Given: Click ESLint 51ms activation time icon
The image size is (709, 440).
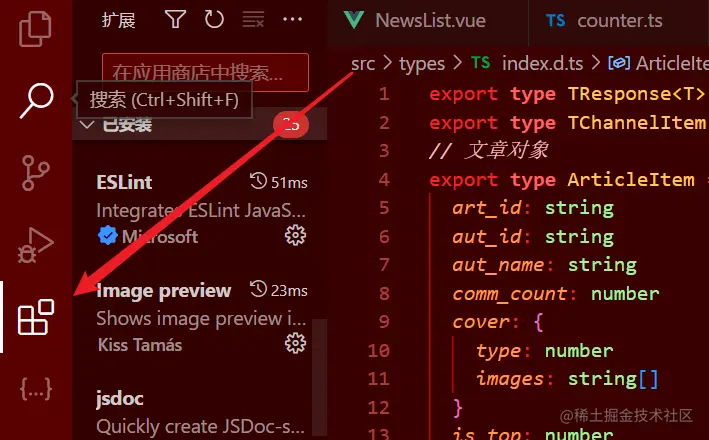Looking at the screenshot, I should 258,181.
